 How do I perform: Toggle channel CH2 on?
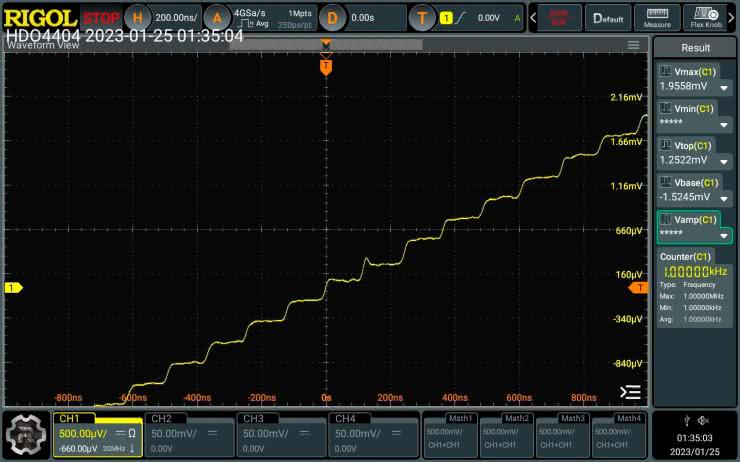(x=187, y=433)
